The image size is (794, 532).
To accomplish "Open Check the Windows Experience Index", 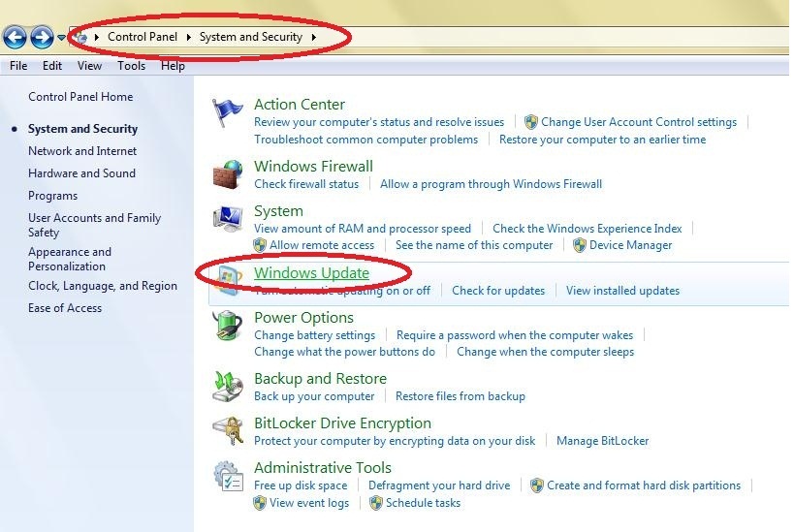I will click(x=588, y=229).
